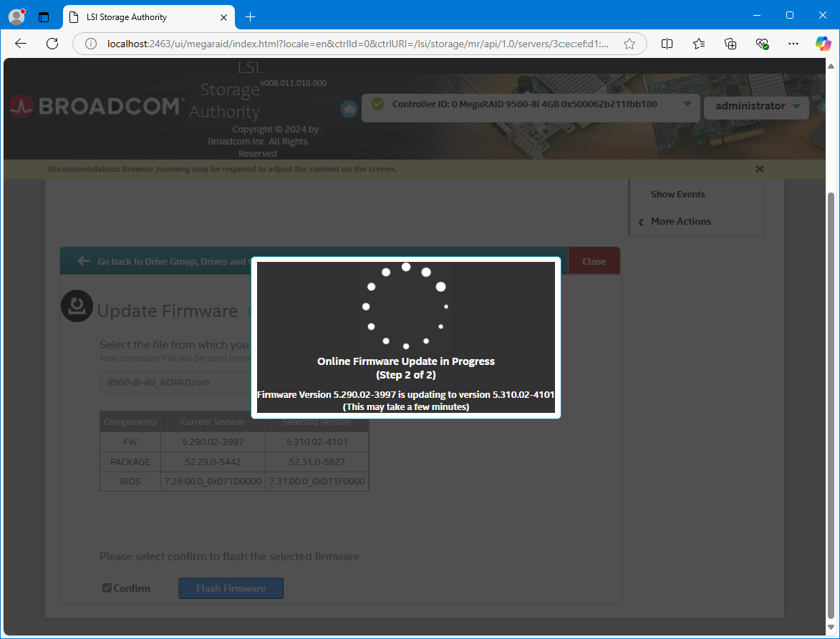
Task: Click the Online Firmware Update in Progress text
Action: pyautogui.click(x=406, y=361)
